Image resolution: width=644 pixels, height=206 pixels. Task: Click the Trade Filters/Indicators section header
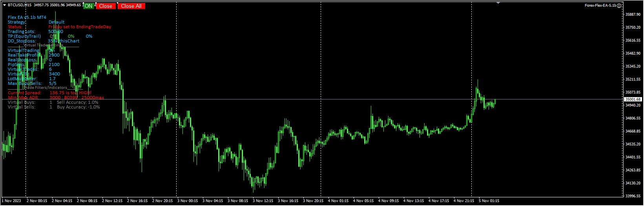46,88
